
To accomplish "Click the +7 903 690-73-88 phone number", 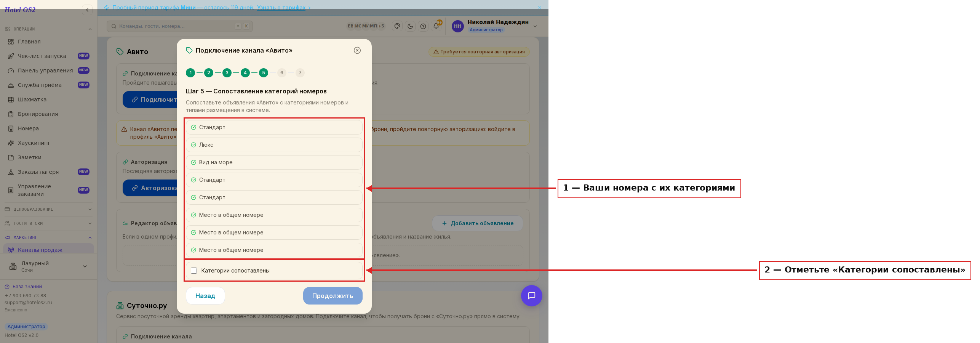I will coord(25,296).
